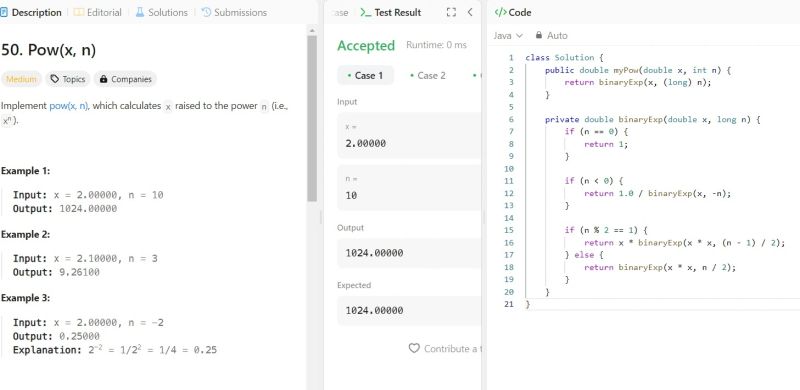Collapse the test panel with the chevron
800x390 pixels.
pos(470,12)
